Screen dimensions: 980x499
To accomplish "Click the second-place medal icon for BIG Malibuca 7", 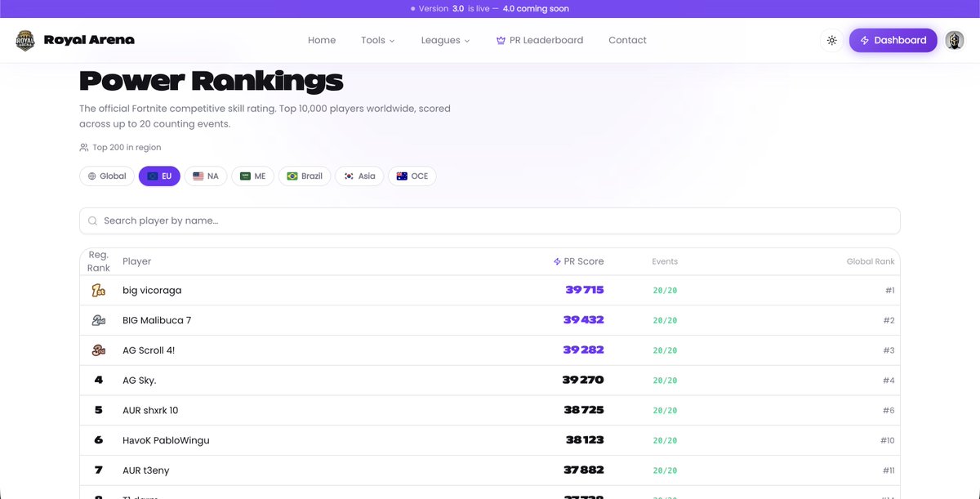I will point(98,320).
